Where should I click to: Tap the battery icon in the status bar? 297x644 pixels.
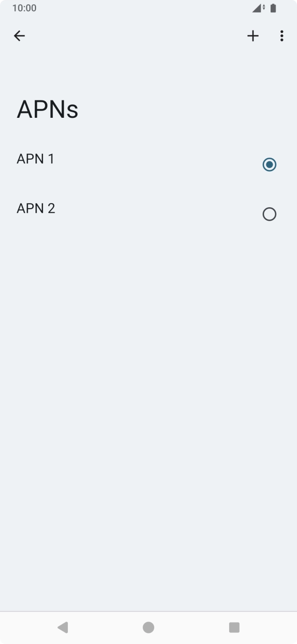273,7
